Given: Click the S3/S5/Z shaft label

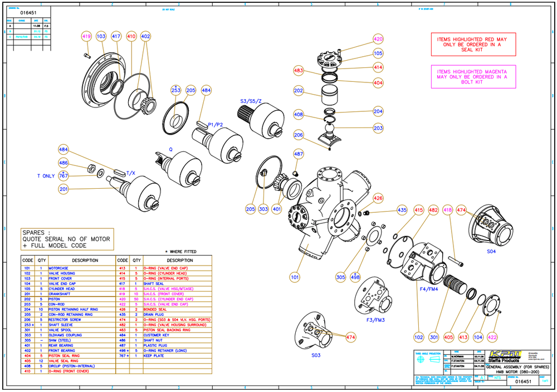Looking at the screenshot, I should pyautogui.click(x=251, y=101).
